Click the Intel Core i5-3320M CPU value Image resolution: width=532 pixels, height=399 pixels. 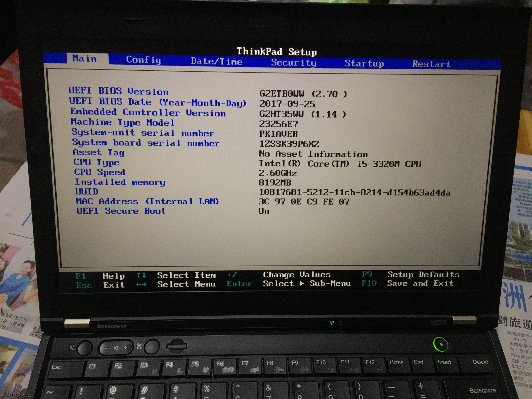point(340,164)
